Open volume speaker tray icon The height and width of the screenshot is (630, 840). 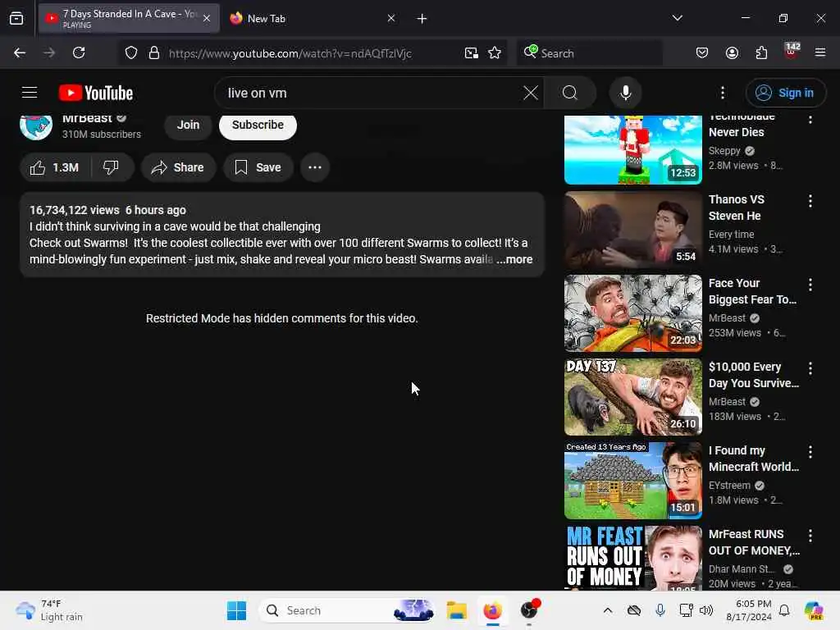[x=706, y=610]
